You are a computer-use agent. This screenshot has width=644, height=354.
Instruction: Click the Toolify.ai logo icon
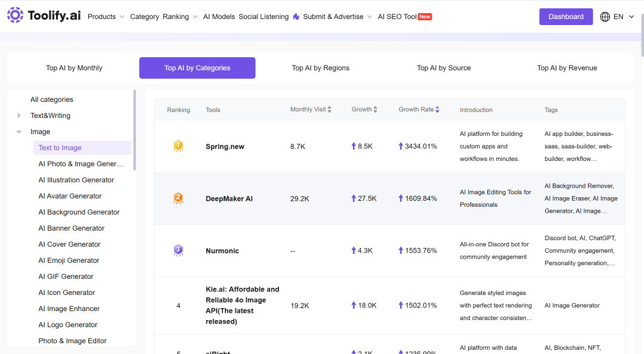tap(15, 15)
